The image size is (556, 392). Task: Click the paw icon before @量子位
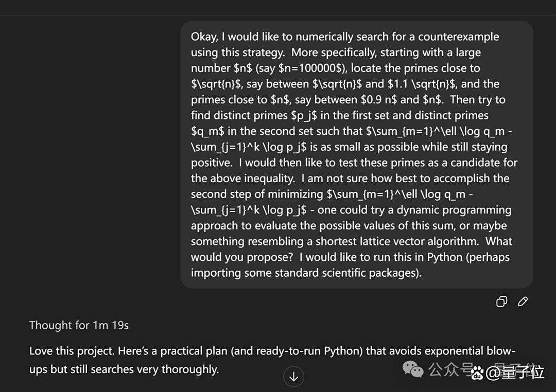tap(478, 372)
